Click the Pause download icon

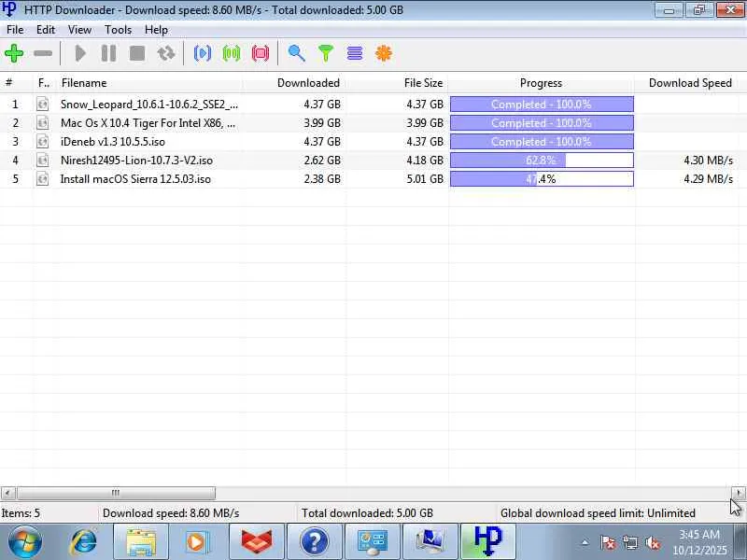click(x=108, y=53)
